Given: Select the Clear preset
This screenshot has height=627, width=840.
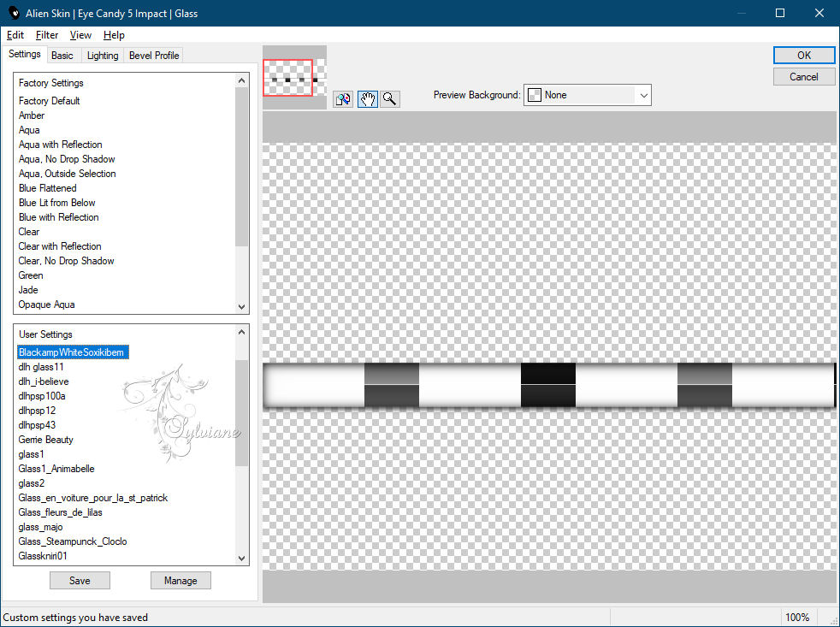Looking at the screenshot, I should (x=29, y=232).
